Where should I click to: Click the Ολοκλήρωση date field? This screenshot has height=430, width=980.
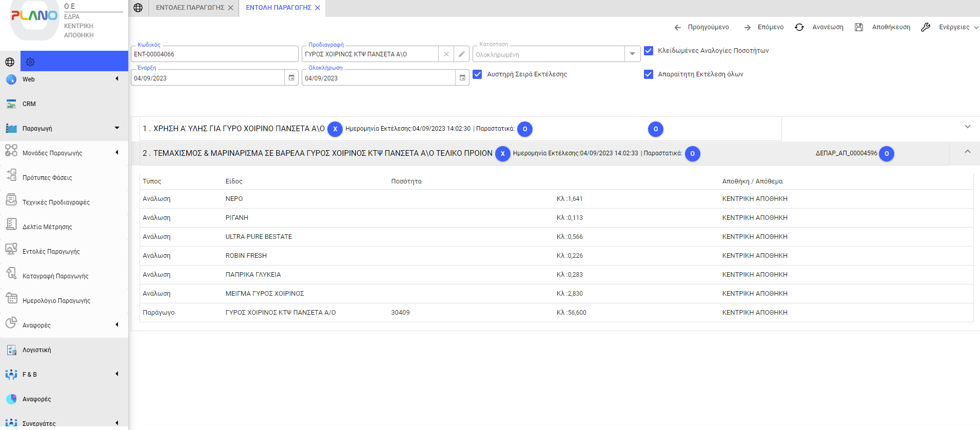coord(379,78)
